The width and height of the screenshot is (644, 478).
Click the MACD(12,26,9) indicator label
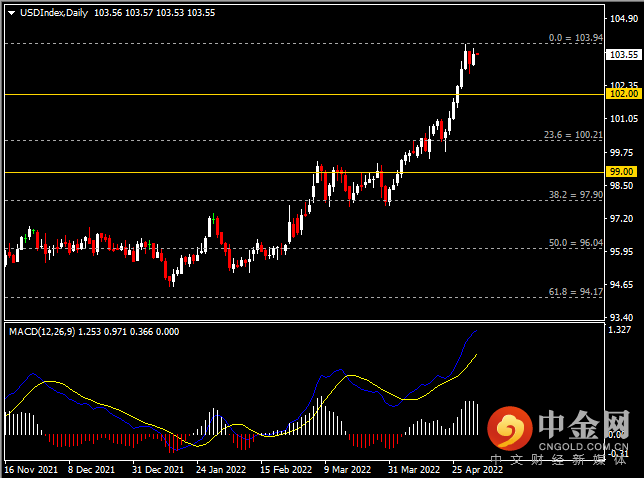(x=42, y=331)
